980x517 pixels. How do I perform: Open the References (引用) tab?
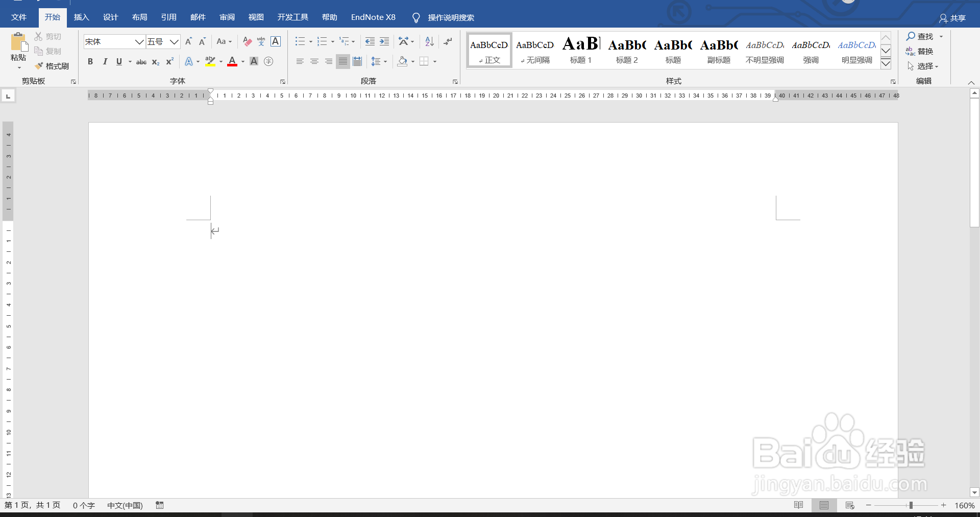pyautogui.click(x=169, y=17)
